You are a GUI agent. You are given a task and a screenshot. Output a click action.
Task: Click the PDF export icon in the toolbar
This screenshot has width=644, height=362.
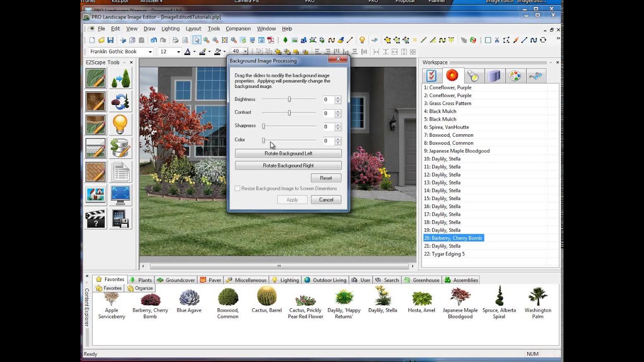(271, 40)
